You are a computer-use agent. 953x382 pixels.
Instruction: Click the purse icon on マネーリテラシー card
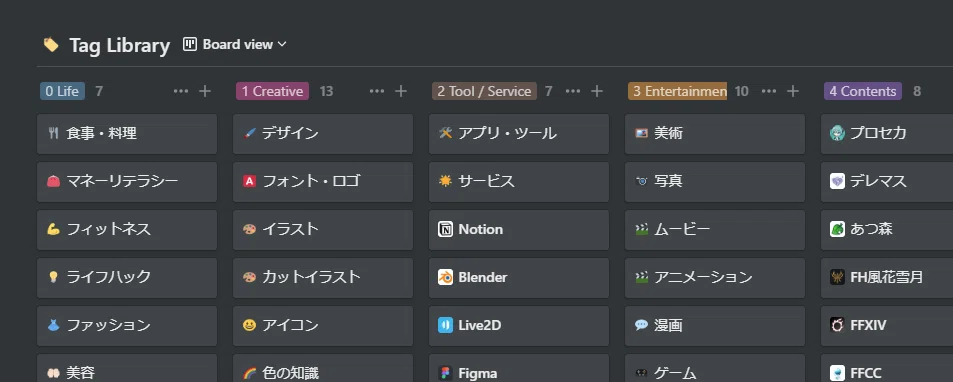pyautogui.click(x=53, y=181)
